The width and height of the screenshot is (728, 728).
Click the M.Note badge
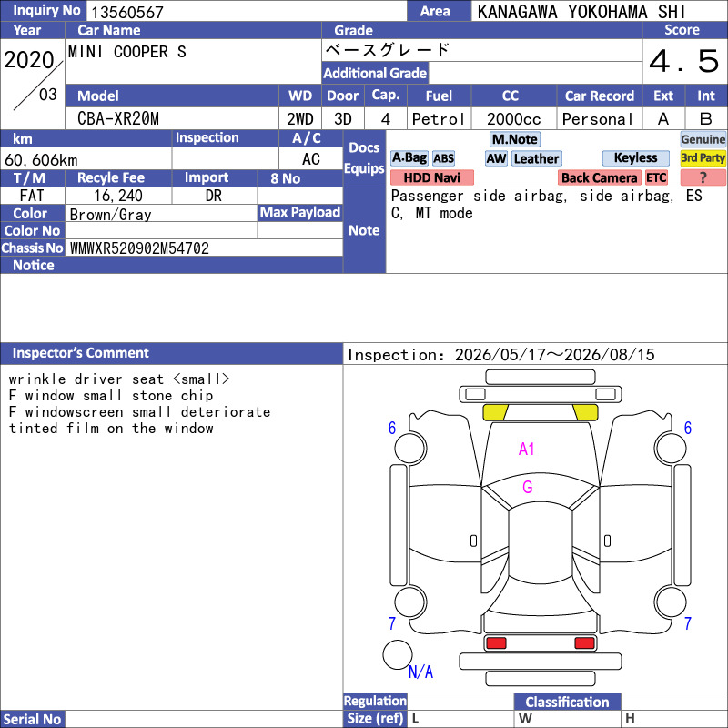tap(514, 139)
